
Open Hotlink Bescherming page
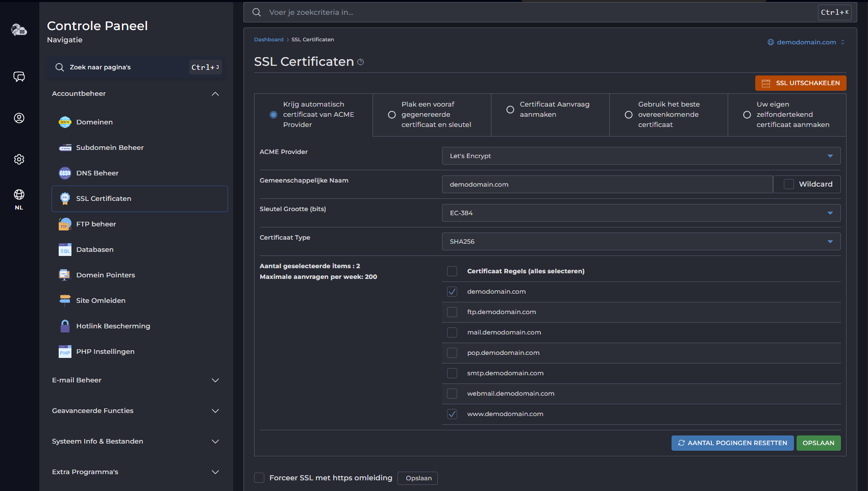point(140,326)
